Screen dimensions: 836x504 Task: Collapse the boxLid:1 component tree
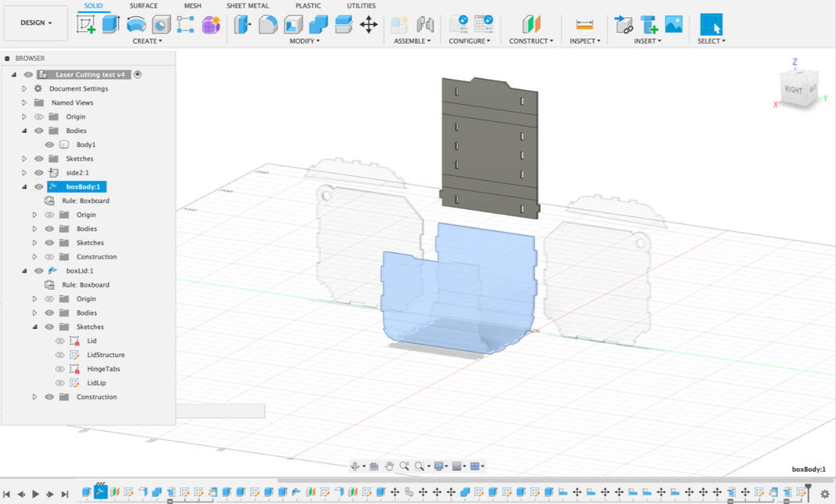click(x=24, y=271)
